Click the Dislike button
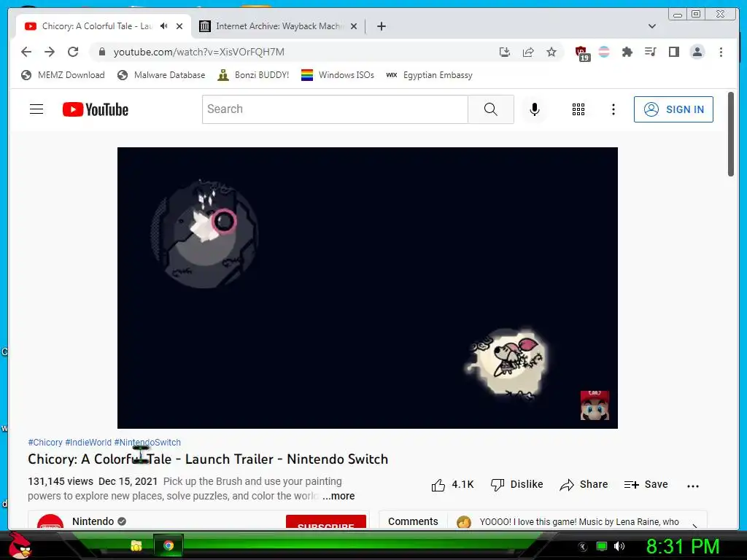This screenshot has width=747, height=560. (517, 485)
